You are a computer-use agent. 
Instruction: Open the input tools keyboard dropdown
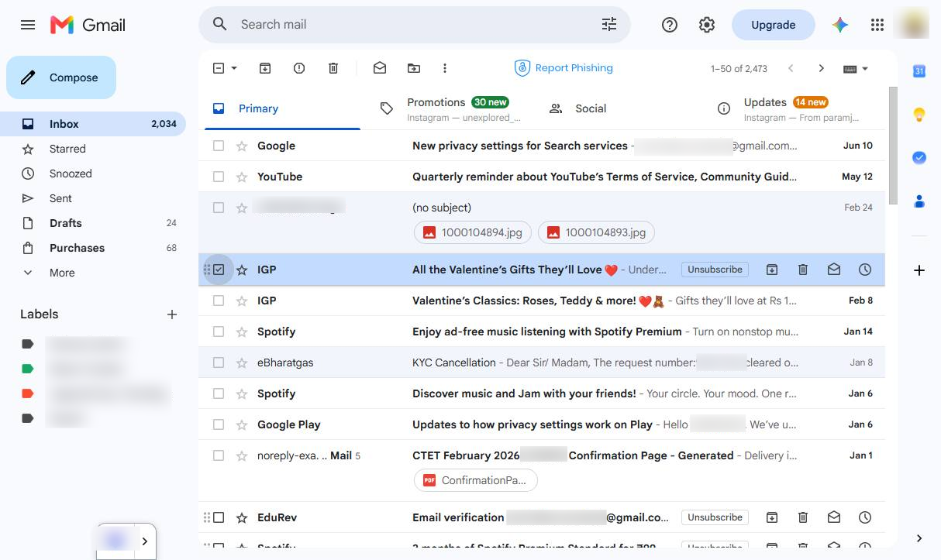pyautogui.click(x=856, y=68)
